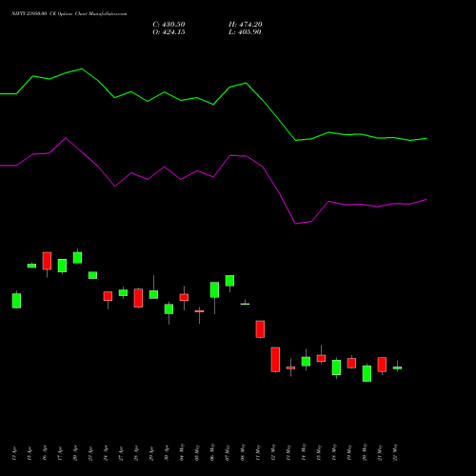Select the green candle above 20 Apr

pos(77,258)
